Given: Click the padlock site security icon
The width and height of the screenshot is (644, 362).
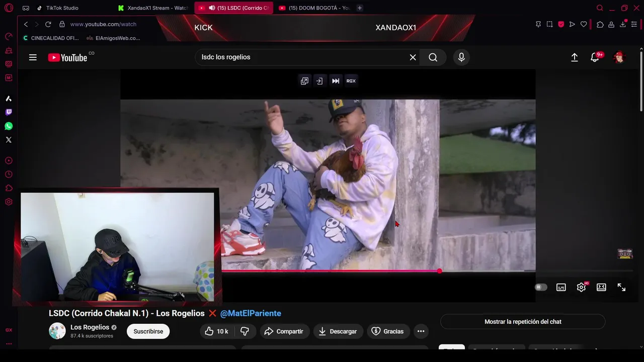Looking at the screenshot, I should (62, 24).
